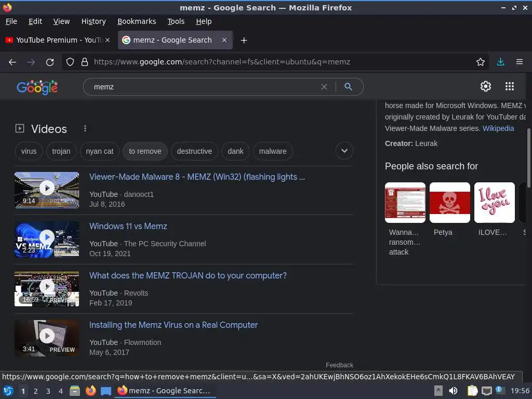Image resolution: width=532 pixels, height=399 pixels.
Task: Select the nyan cat filter chip
Action: [x=99, y=151]
